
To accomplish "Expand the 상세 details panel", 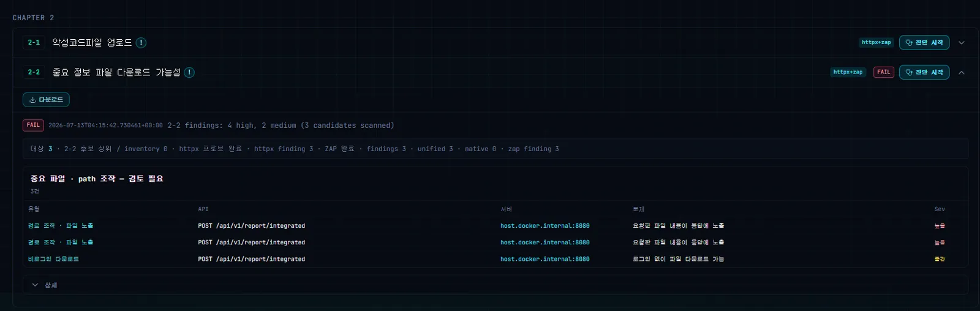I will [x=495, y=285].
